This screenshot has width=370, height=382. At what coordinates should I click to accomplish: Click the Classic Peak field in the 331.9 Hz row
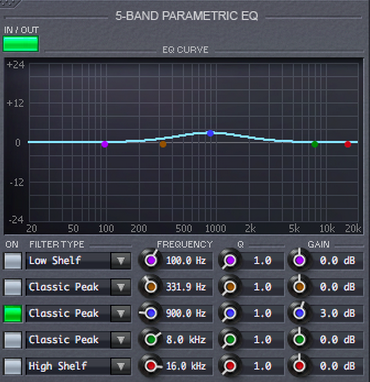pyautogui.click(x=68, y=287)
